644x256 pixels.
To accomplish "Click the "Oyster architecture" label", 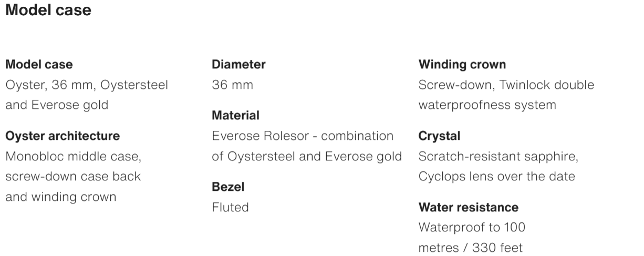I will (x=63, y=136).
